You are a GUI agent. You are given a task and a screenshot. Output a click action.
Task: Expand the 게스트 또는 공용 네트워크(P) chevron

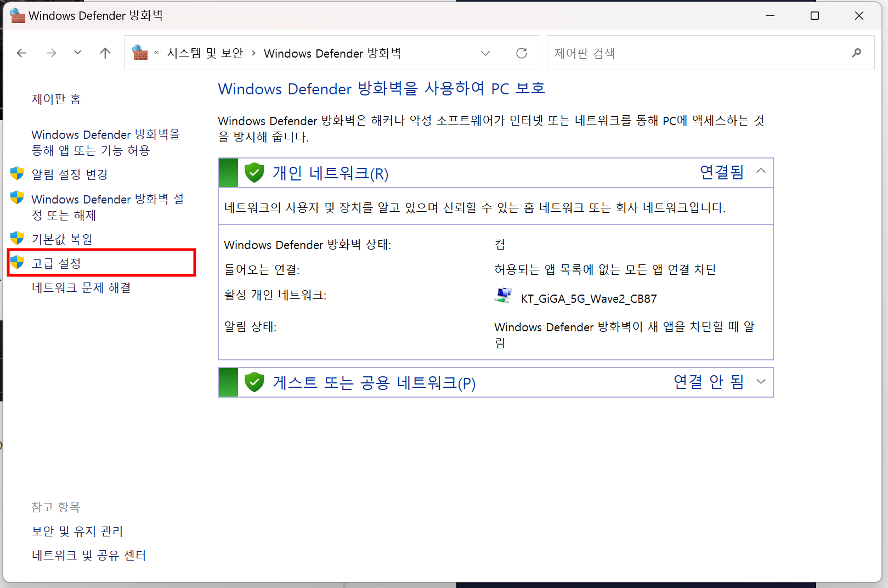761,381
